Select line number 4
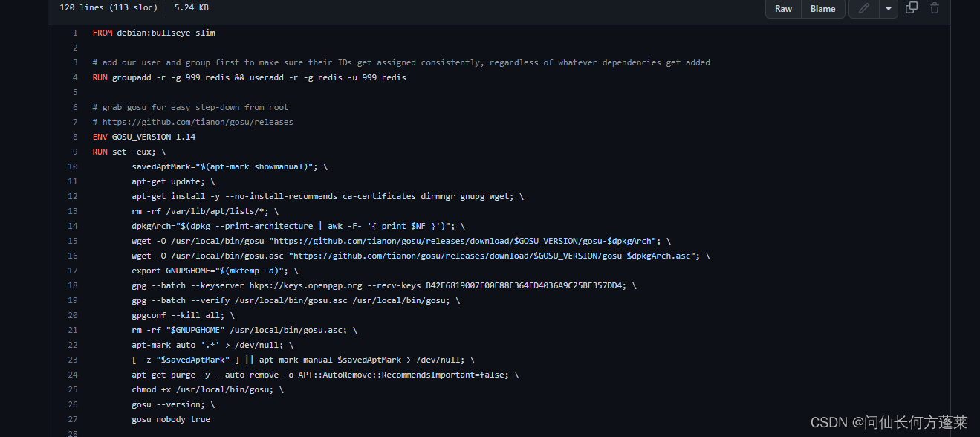This screenshot has width=980, height=437. tap(74, 77)
